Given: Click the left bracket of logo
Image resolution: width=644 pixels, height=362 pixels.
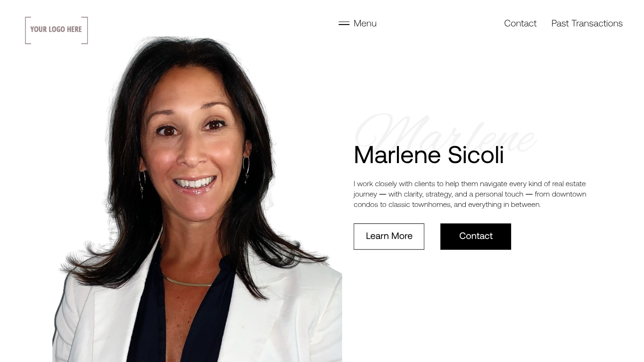Looking at the screenshot, I should tap(28, 30).
